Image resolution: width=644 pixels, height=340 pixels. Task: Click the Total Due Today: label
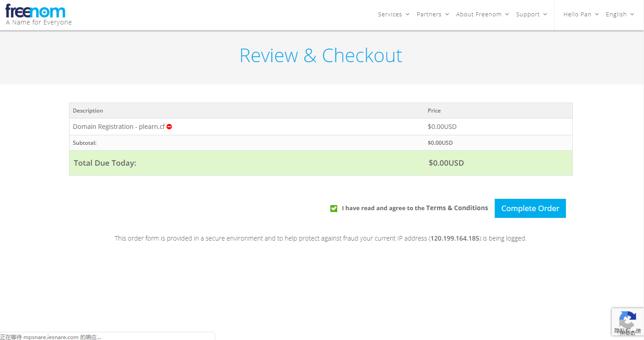click(x=105, y=163)
